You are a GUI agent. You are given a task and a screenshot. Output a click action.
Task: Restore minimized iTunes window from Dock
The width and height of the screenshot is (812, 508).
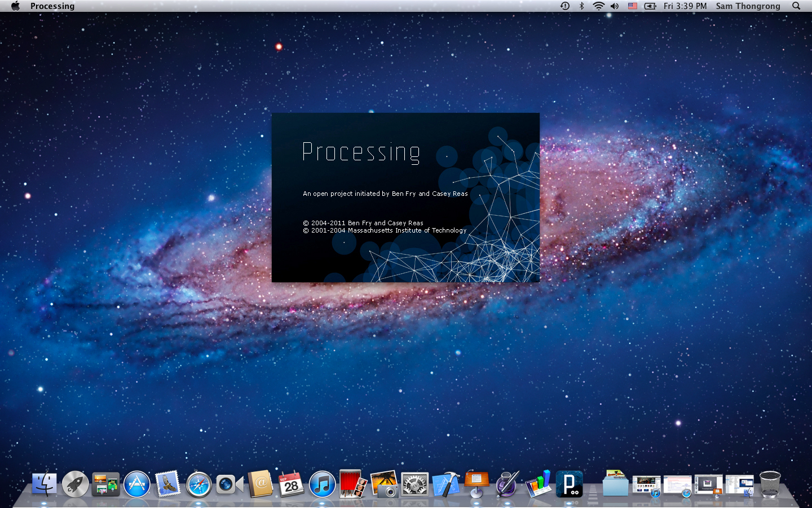(x=646, y=485)
